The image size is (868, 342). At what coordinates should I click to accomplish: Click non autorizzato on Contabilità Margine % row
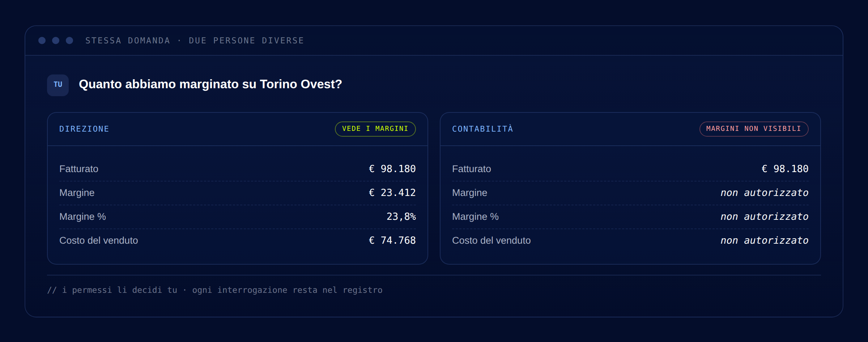[x=764, y=217]
